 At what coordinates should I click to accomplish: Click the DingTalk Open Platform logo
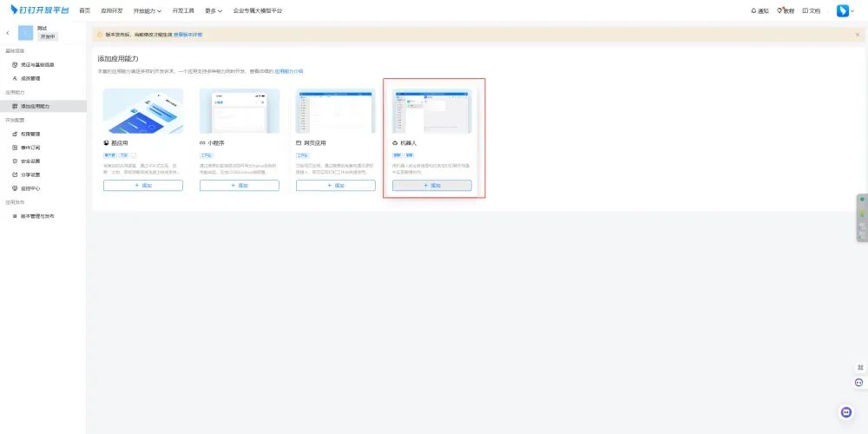pos(40,10)
